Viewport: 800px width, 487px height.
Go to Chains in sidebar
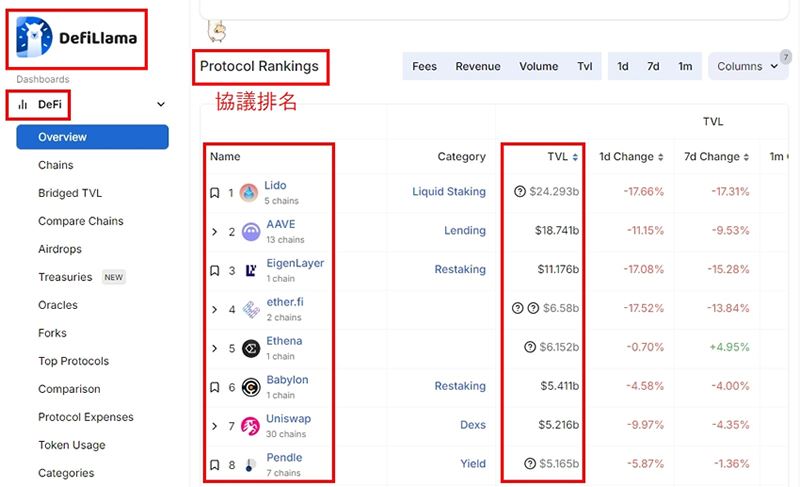(56, 165)
